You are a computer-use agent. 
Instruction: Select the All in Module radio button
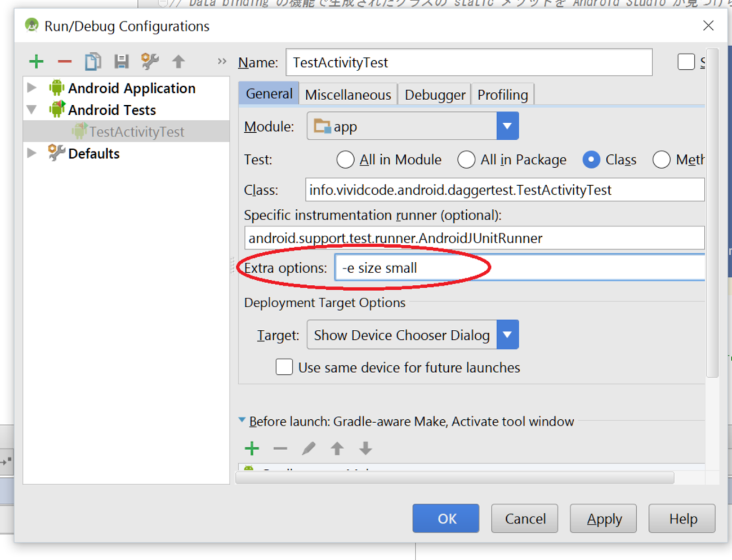click(345, 160)
